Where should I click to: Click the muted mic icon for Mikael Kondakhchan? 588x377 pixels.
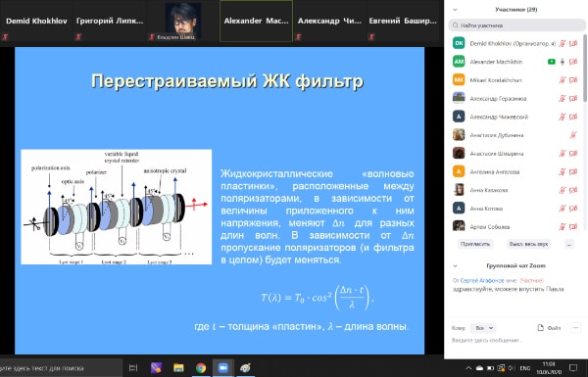pos(563,80)
